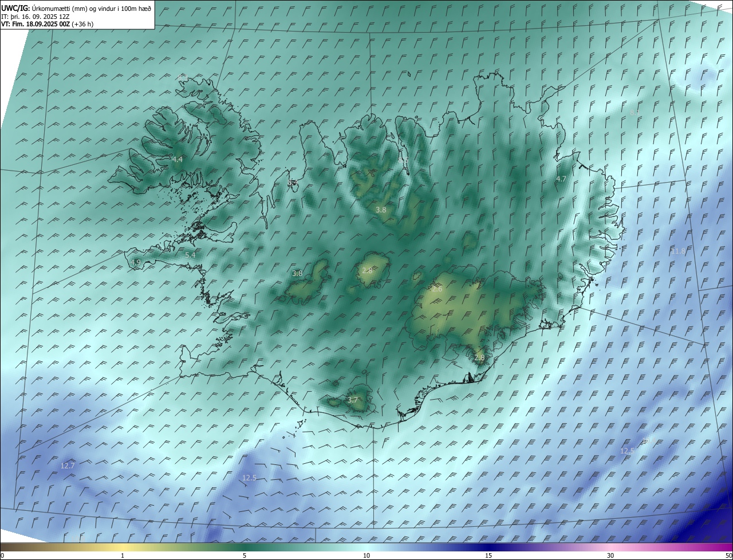Image resolution: width=733 pixels, height=560 pixels.
Task: Click the '5' tick on the color scale
Action: (245, 556)
